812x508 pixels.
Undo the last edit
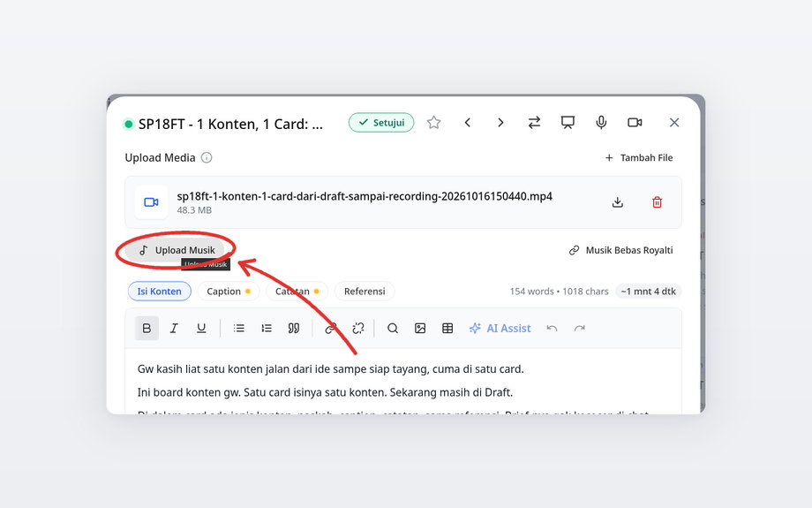552,328
